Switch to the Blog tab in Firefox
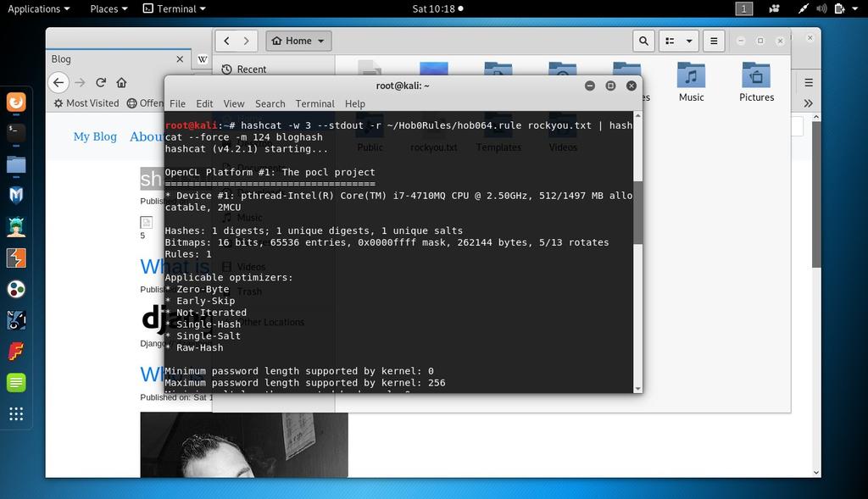Screen dimensions: 868x499 pyautogui.click(x=119, y=59)
